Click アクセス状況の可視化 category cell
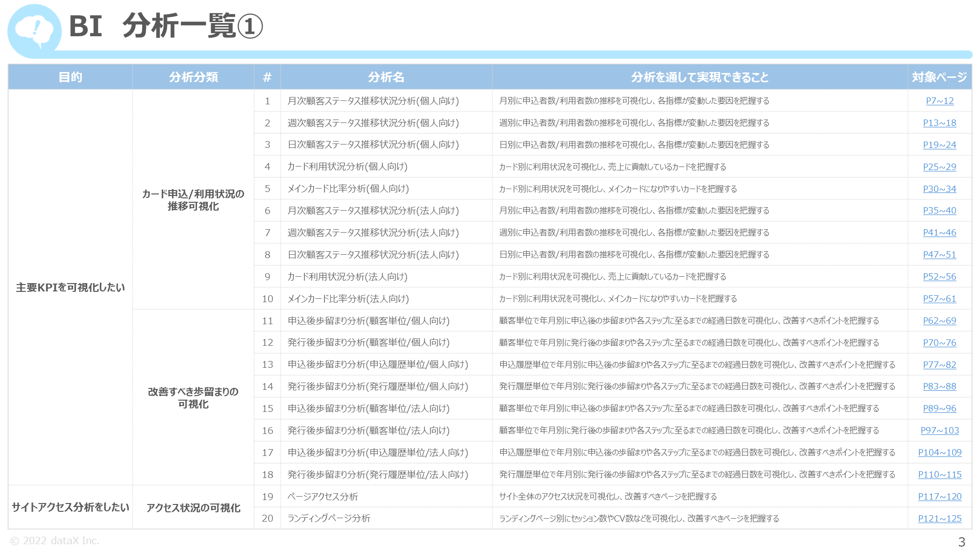Viewport: 980px width, 551px height. click(x=194, y=508)
